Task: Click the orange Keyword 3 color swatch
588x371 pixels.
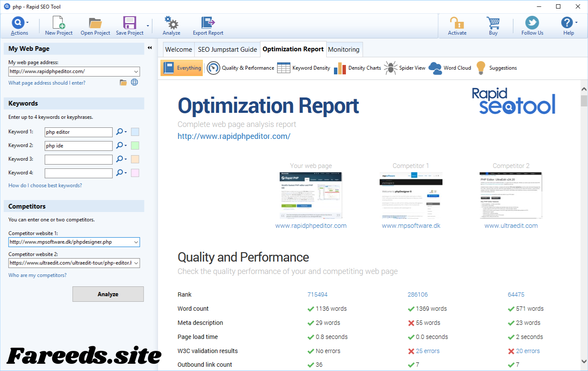Action: point(135,159)
